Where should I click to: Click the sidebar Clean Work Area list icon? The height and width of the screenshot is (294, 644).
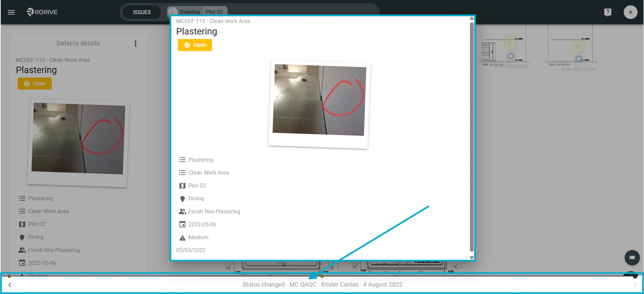point(22,211)
